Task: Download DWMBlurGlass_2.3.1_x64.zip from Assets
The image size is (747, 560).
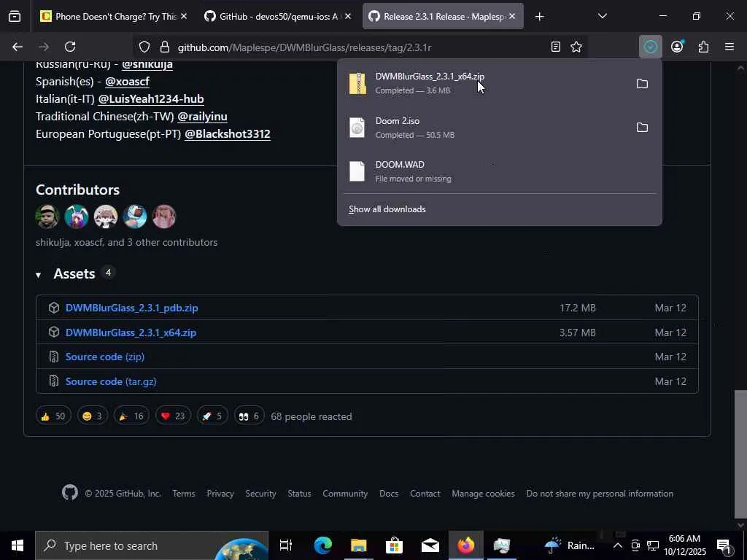Action: 131,332
